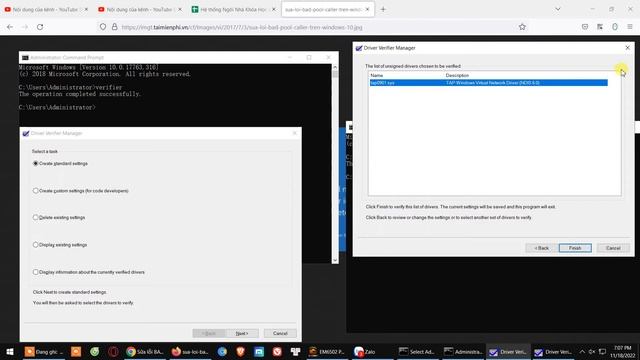Switch to first YouTube Noi dung tab
The width and height of the screenshot is (640, 360).
pos(46,9)
